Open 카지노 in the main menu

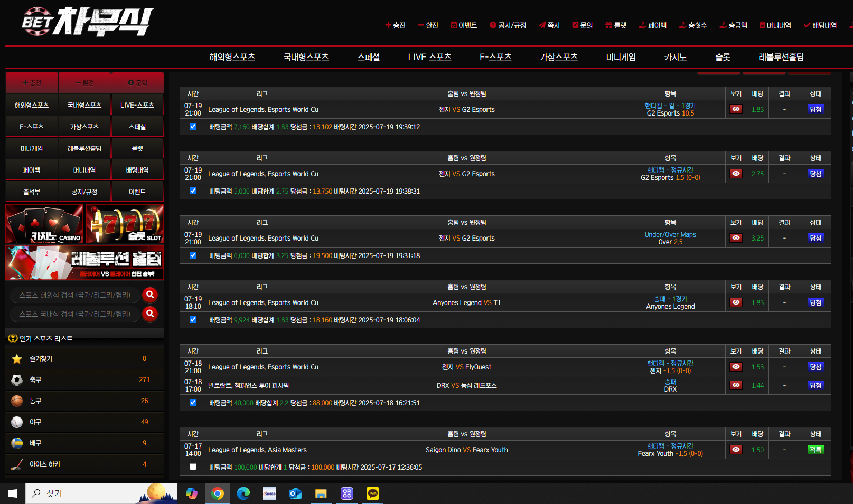pos(676,57)
